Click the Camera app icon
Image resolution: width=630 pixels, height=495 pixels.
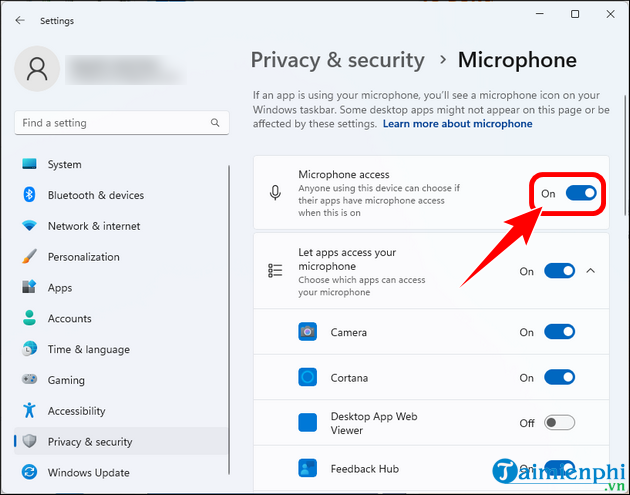[x=308, y=332]
